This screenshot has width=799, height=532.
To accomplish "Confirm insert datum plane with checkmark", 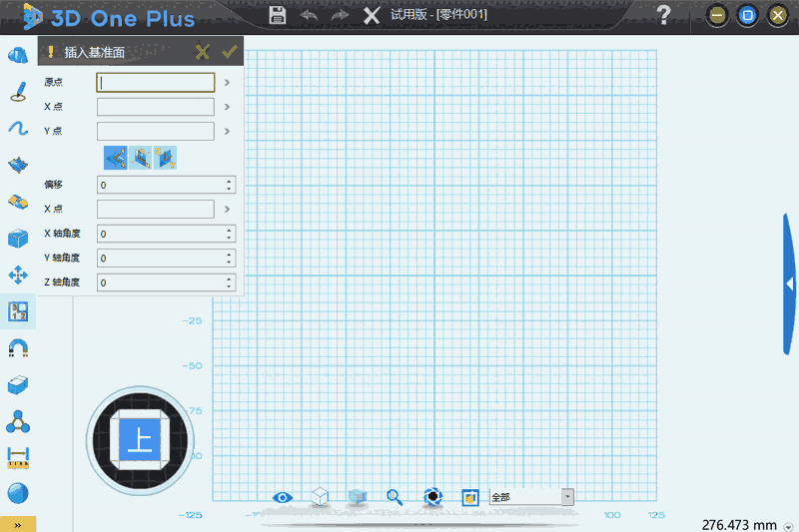I will coord(230,51).
